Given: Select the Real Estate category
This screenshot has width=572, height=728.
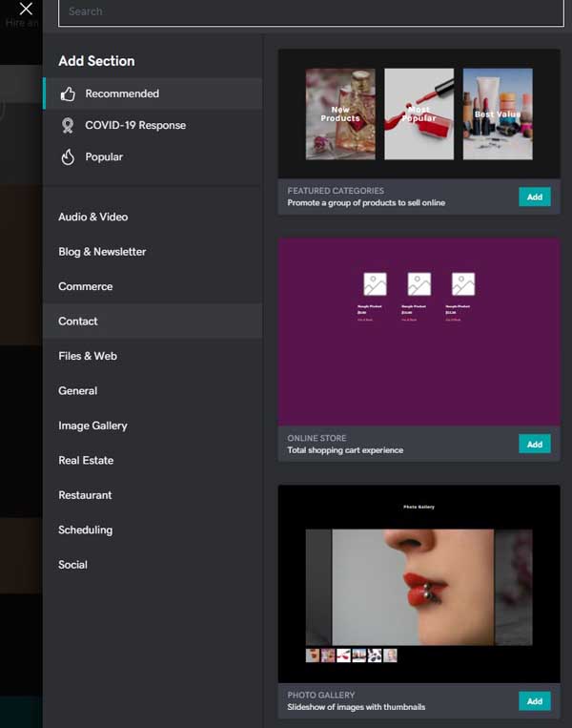Looking at the screenshot, I should (x=86, y=461).
